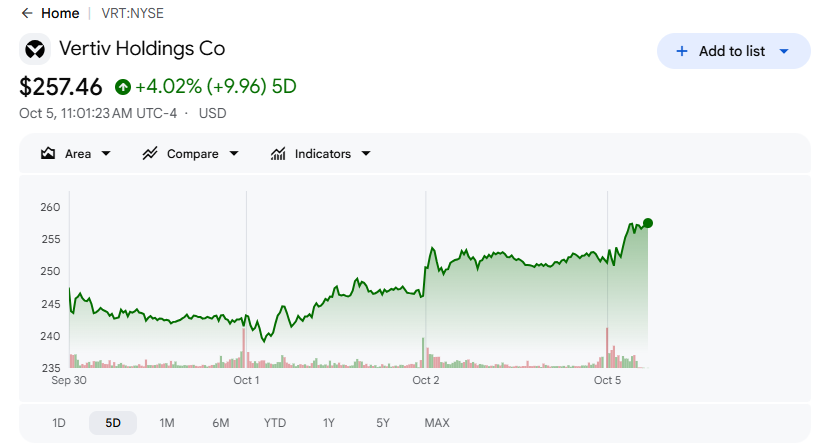Click the Vertiv Holdings company logo
This screenshot has width=818, height=447.
coord(35,49)
